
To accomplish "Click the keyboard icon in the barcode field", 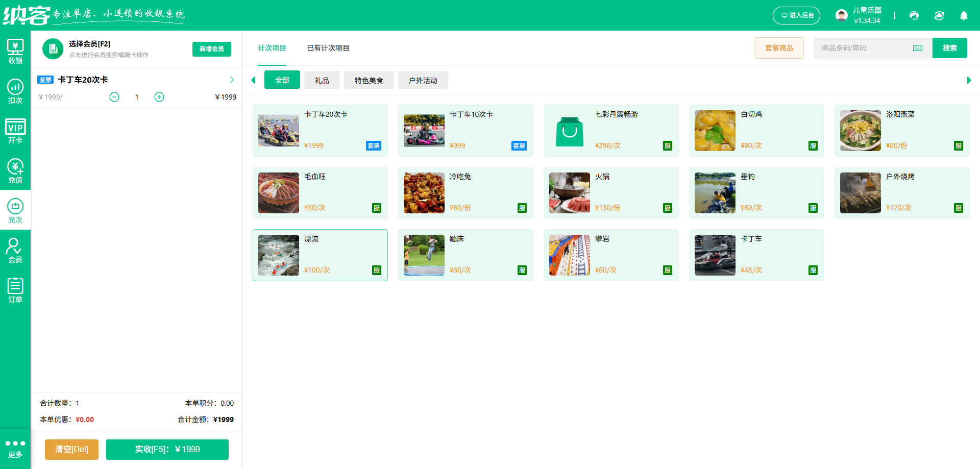I will [917, 47].
